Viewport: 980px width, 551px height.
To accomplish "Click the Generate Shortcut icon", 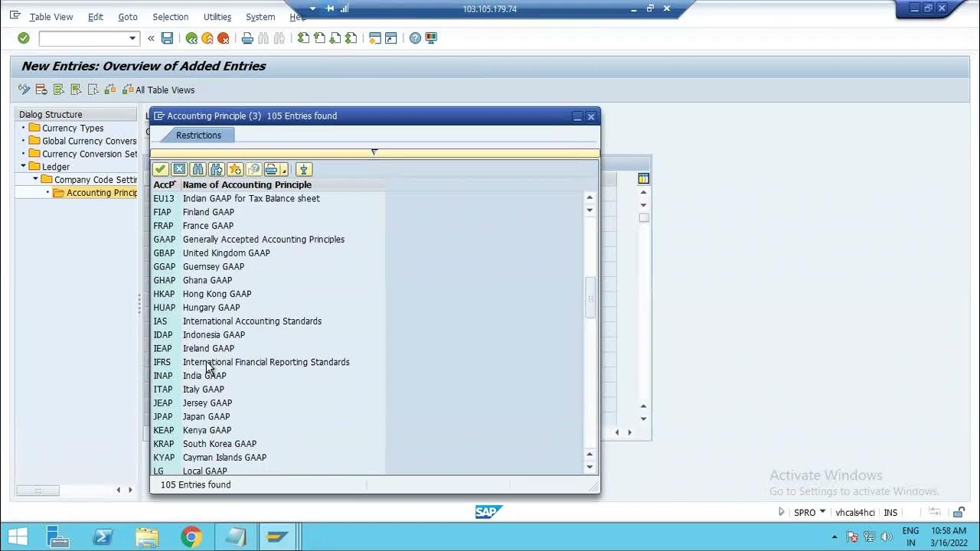I will pyautogui.click(x=390, y=38).
